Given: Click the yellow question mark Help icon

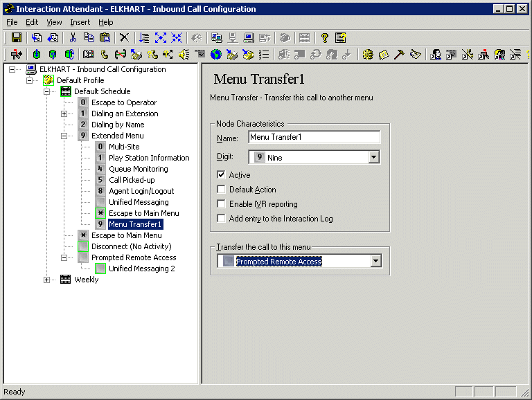Looking at the screenshot, I should coord(323,38).
